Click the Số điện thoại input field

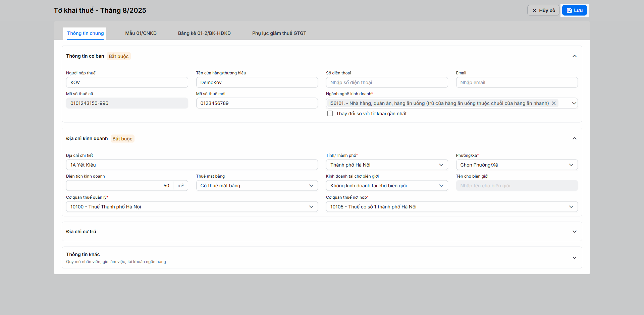click(x=386, y=82)
